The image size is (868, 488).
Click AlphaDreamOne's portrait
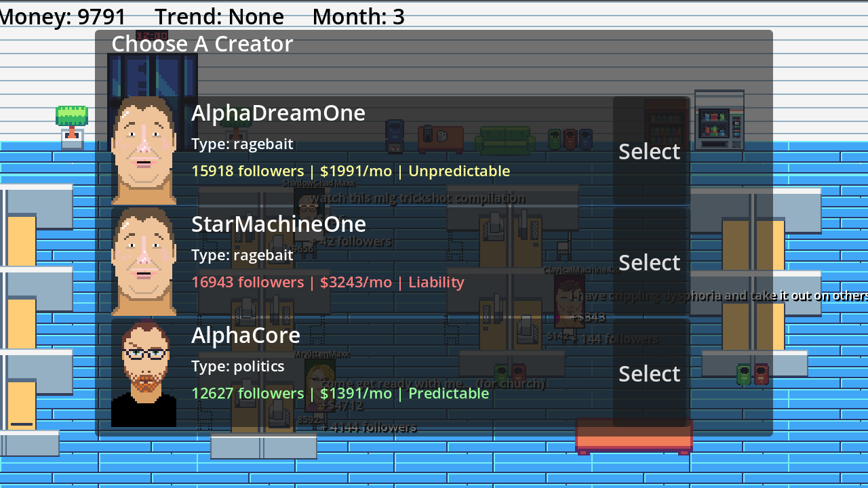tap(144, 150)
